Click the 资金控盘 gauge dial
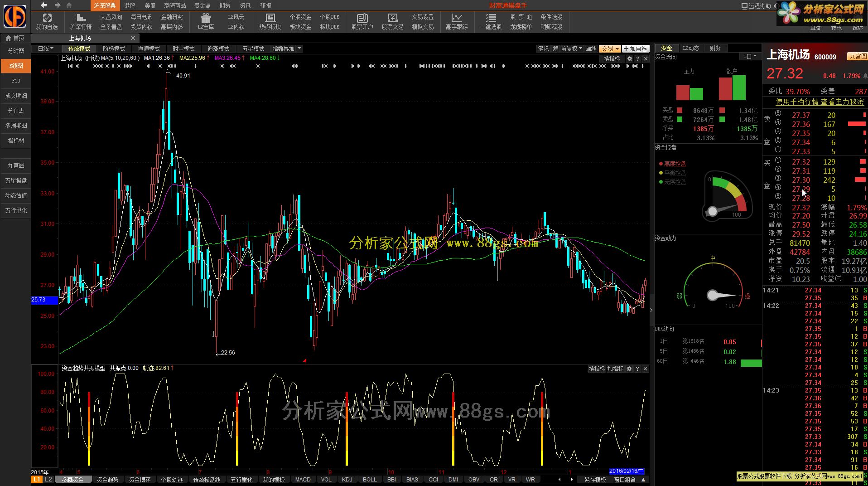 coord(727,196)
